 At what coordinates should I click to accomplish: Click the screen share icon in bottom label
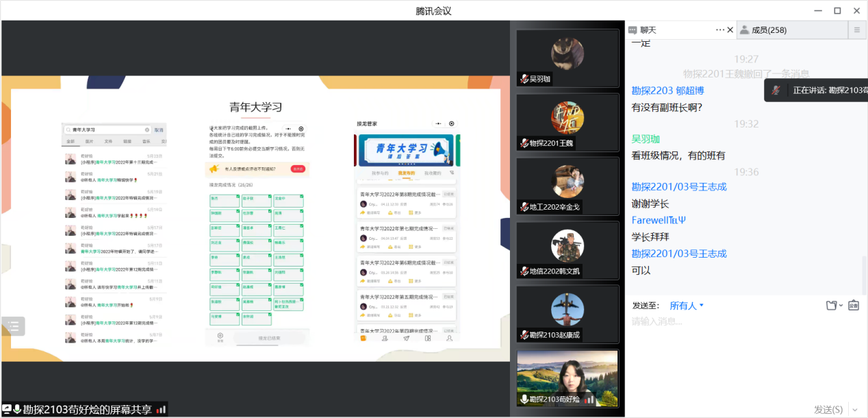(7, 409)
